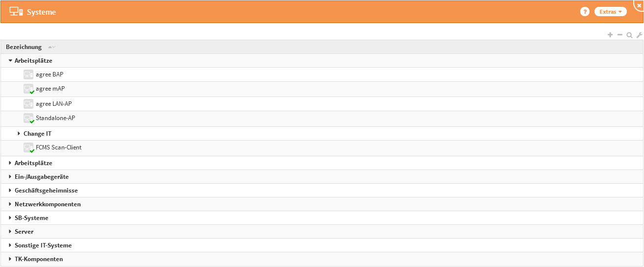Screen dimensions: 644x267
Task: Click the FCMS Scan-Client system icon
Action: (x=28, y=147)
